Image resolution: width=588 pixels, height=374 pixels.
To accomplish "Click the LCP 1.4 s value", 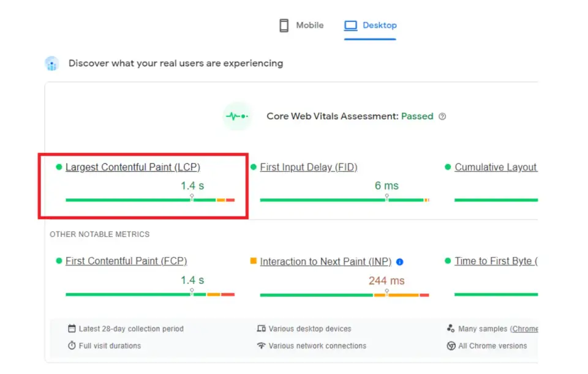I will coord(192,185).
